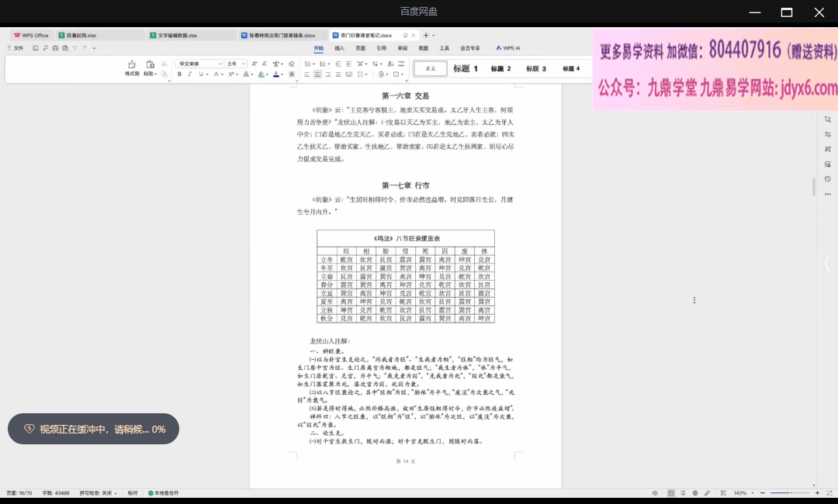Click the history clock icon in right sidebar

tap(828, 178)
